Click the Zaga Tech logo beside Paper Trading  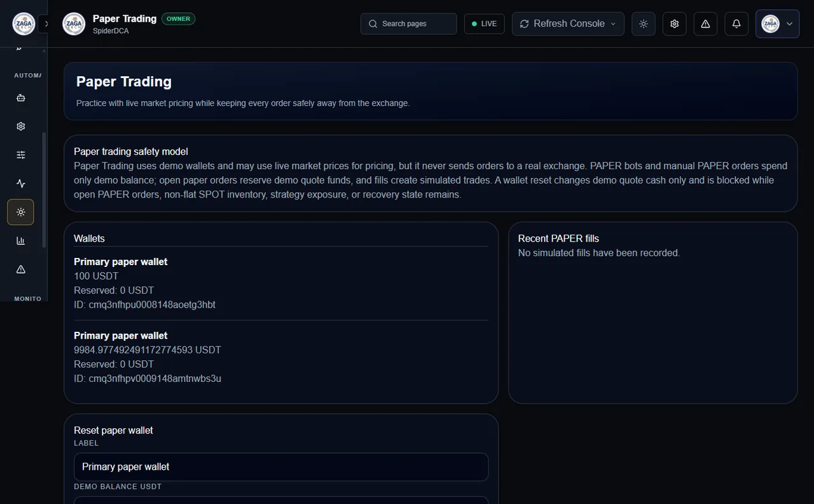click(x=74, y=24)
